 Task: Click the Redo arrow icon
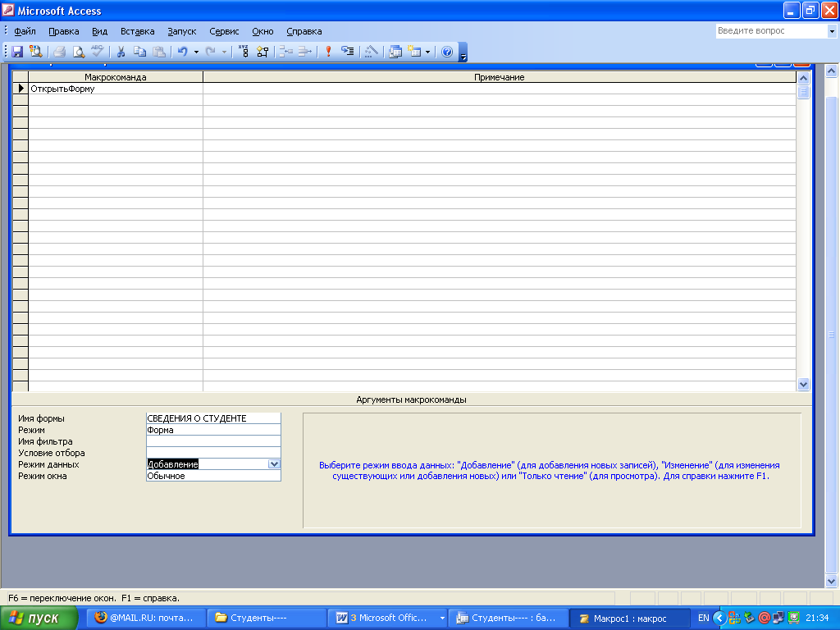tap(211, 52)
